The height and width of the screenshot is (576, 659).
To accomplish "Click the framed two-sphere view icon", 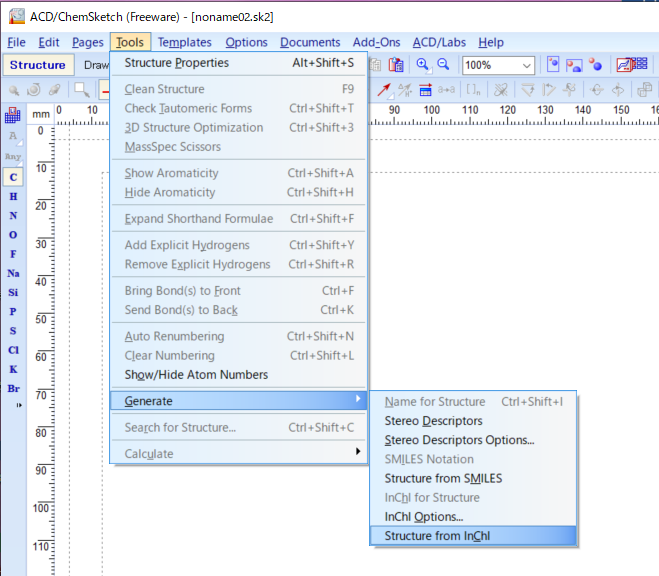I will [574, 65].
